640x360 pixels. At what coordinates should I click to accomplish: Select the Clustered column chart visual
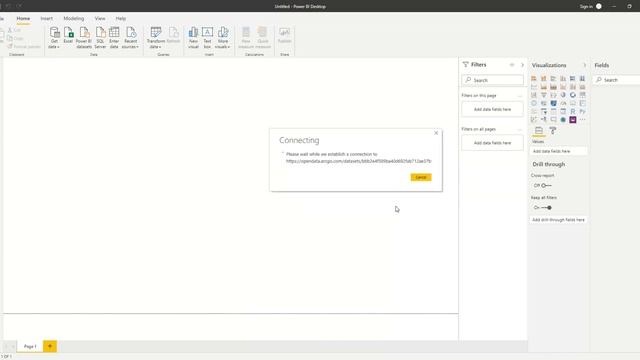click(563, 78)
